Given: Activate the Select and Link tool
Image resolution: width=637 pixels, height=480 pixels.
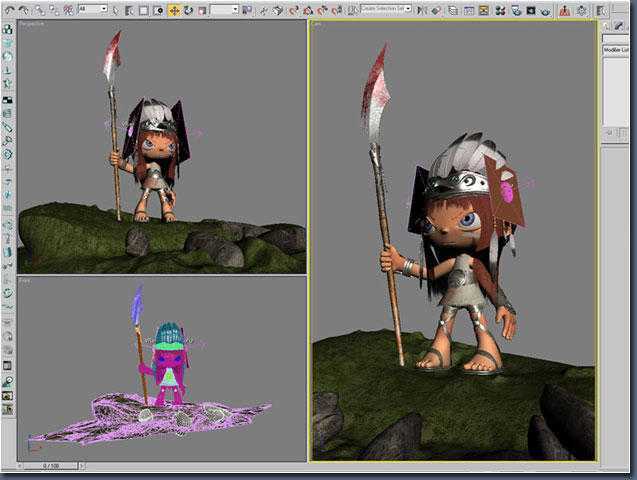Looking at the screenshot, I should pyautogui.click(x=39, y=10).
